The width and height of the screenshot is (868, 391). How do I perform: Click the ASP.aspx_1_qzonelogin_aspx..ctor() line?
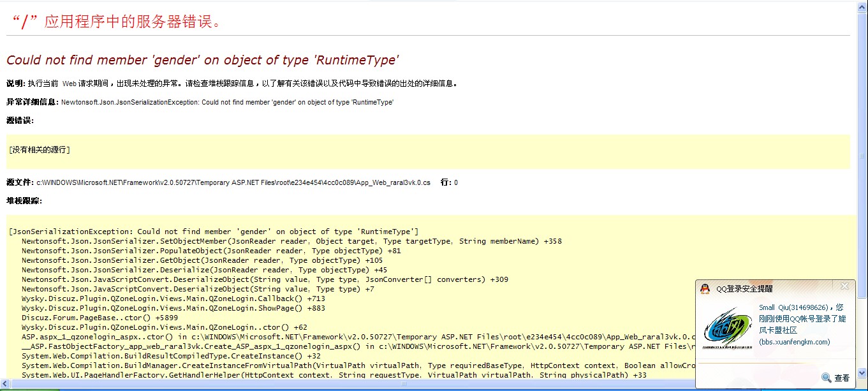(x=358, y=337)
